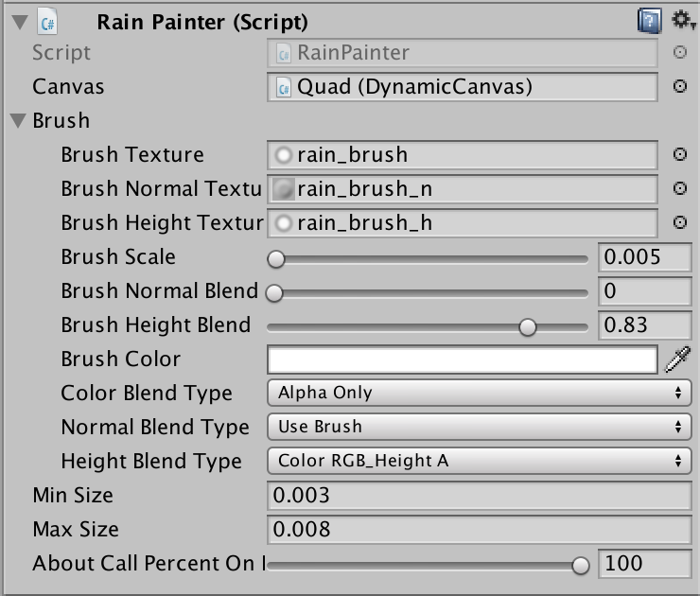This screenshot has height=596, width=700.
Task: Click the eyedropper next to Brush Color
Action: click(x=677, y=359)
